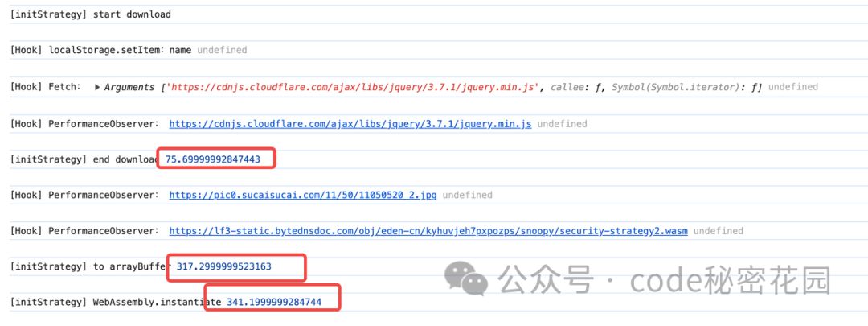Click the "undefined" after the wasm link
Screen dimensions: 868x326
(719, 231)
